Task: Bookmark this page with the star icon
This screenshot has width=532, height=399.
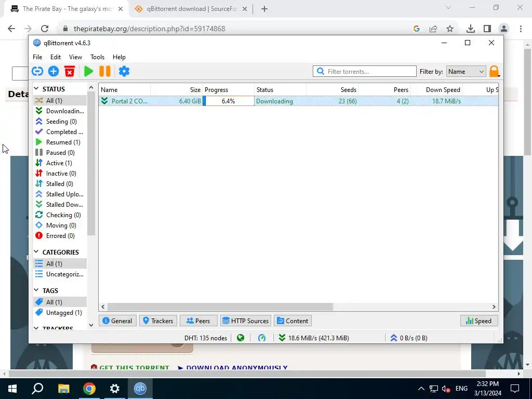Action: click(449, 29)
